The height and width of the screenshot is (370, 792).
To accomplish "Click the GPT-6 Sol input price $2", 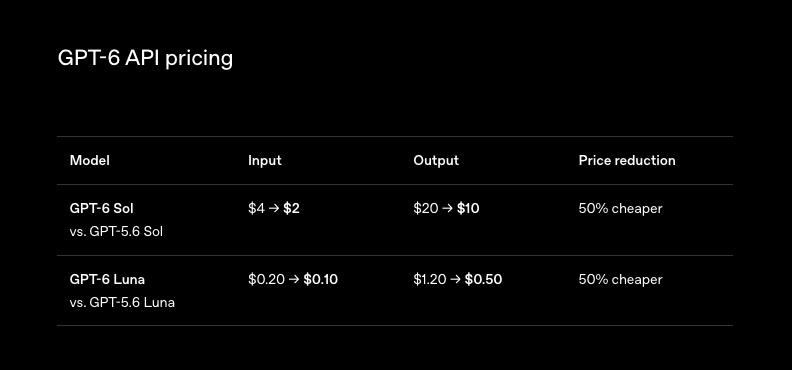I will tap(291, 208).
